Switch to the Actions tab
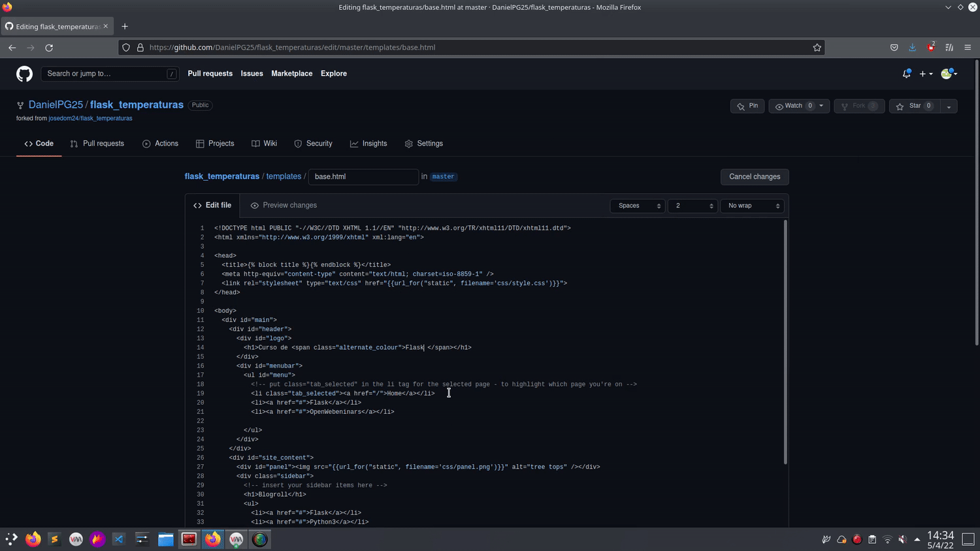 click(160, 144)
